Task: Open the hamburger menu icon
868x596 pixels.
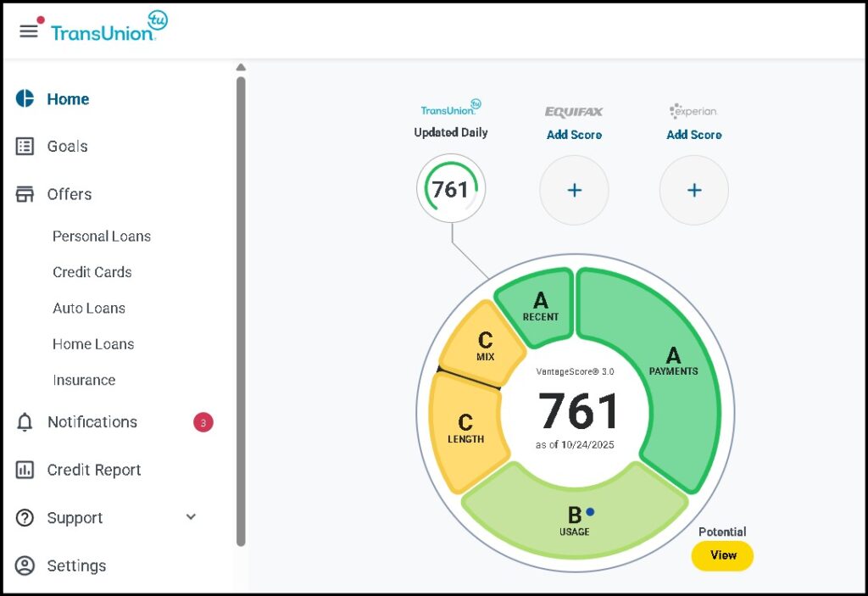Action: coord(29,31)
